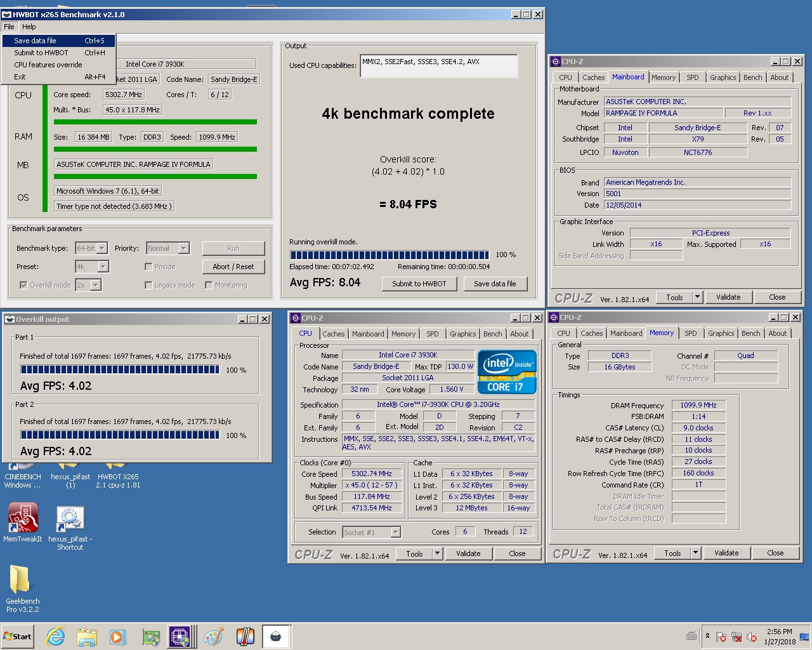The height and width of the screenshot is (650, 812).
Task: Click RAMPAGE IV FORMULA model value in CPU-Z
Action: click(664, 113)
